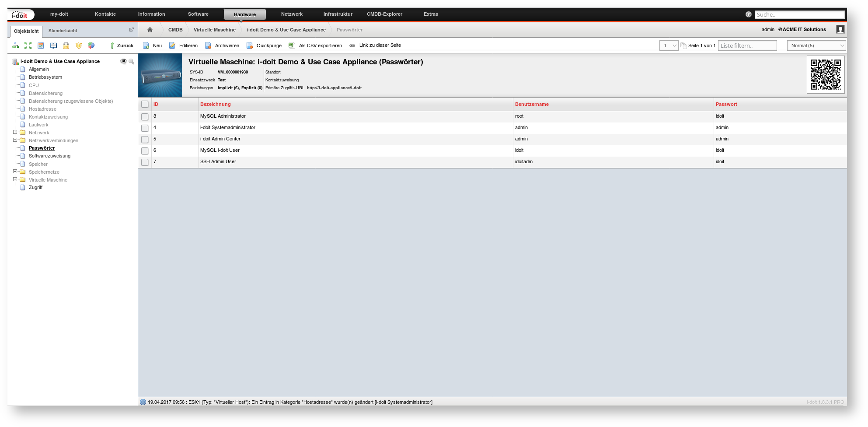Image resolution: width=868 pixels, height=427 pixels.
Task: Open the pie chart icon
Action: 91,45
